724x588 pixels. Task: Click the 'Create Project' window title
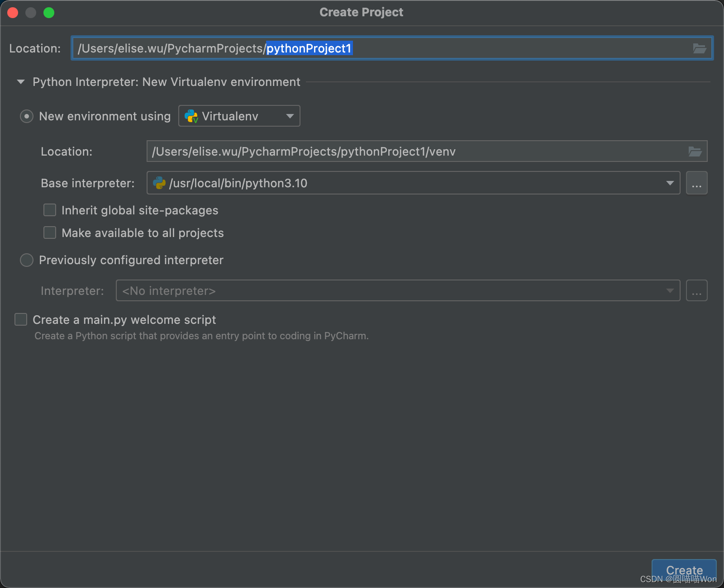tap(361, 12)
